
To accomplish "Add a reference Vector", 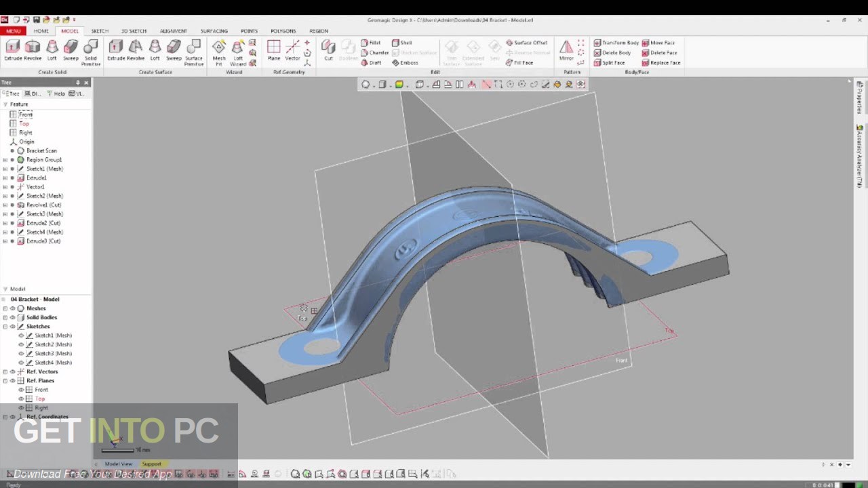I will [293, 50].
